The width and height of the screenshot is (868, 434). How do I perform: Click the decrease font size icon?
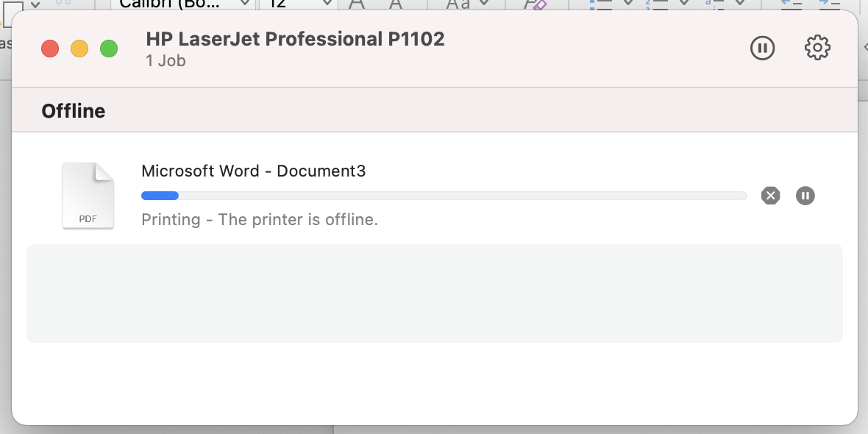click(395, 4)
